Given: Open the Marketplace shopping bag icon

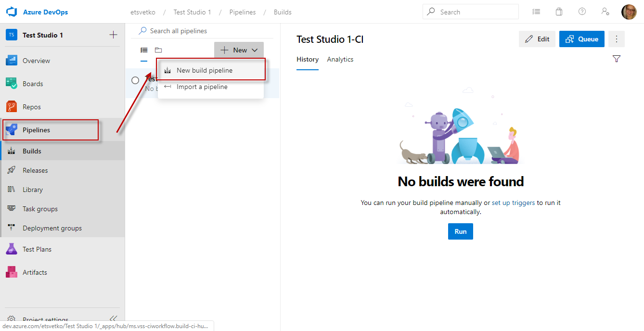Looking at the screenshot, I should tap(559, 12).
